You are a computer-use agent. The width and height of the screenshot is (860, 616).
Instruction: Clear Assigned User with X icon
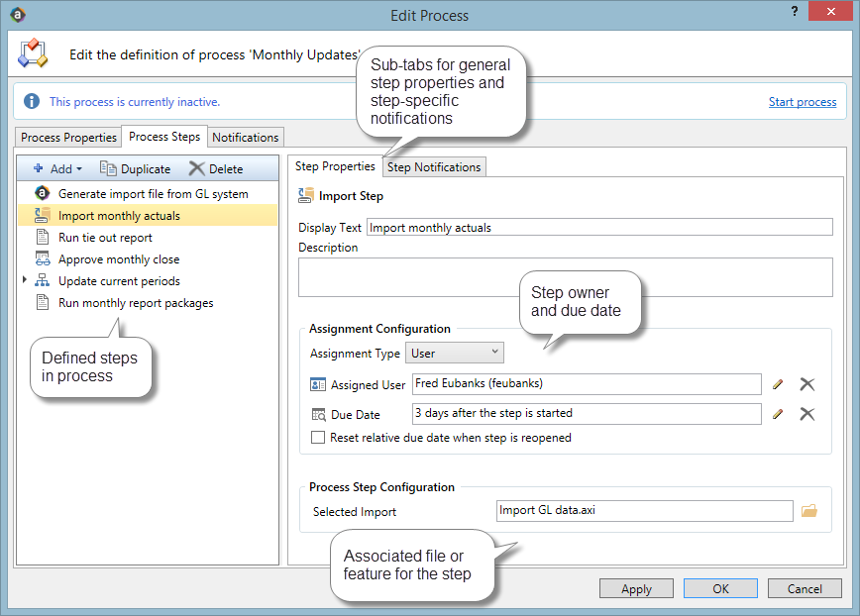[807, 385]
